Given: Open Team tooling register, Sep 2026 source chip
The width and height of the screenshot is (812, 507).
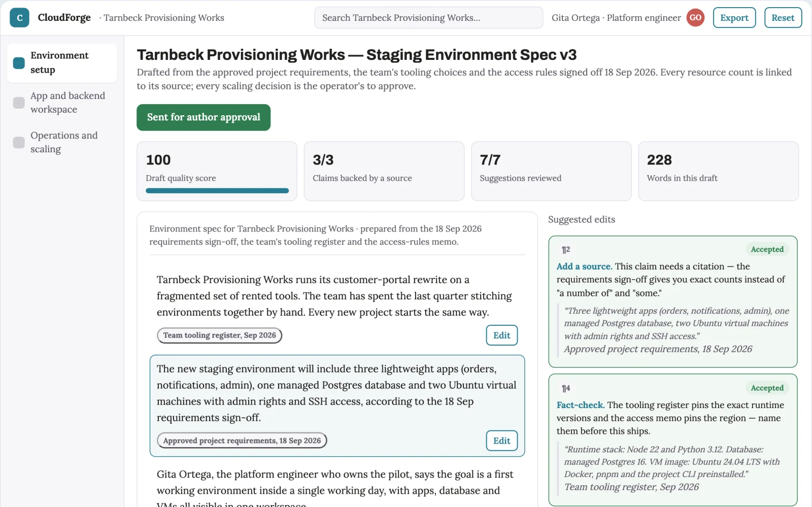Looking at the screenshot, I should (x=219, y=335).
